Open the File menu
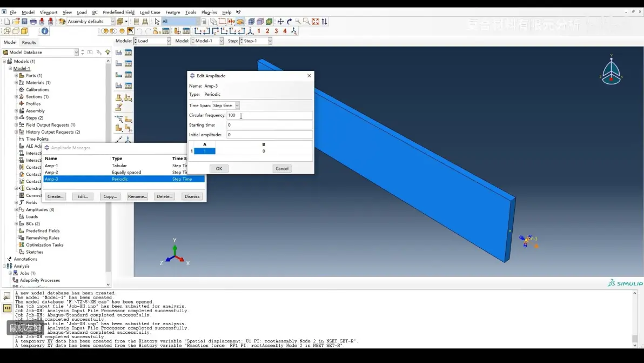 [13, 12]
